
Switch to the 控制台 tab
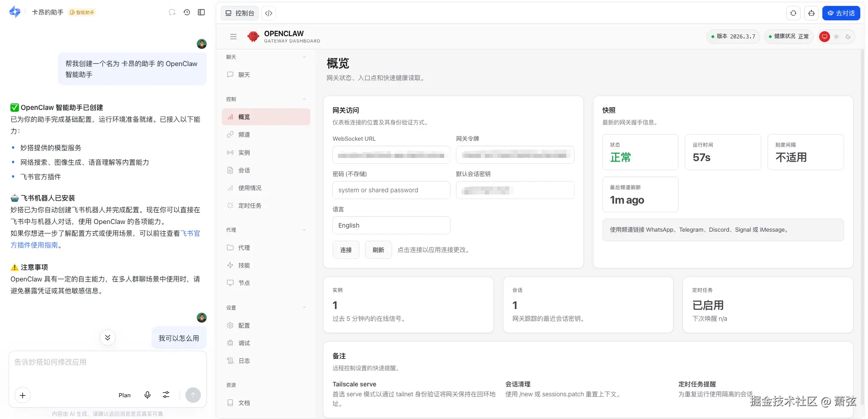pos(239,13)
